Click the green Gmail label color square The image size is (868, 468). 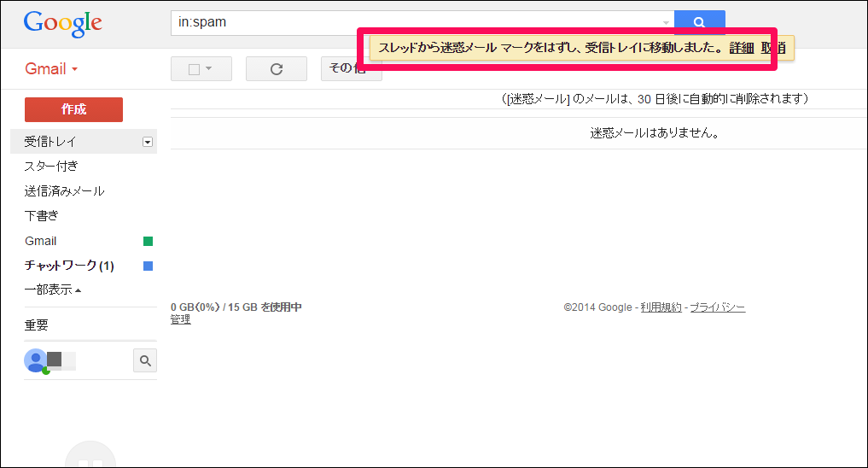click(148, 242)
